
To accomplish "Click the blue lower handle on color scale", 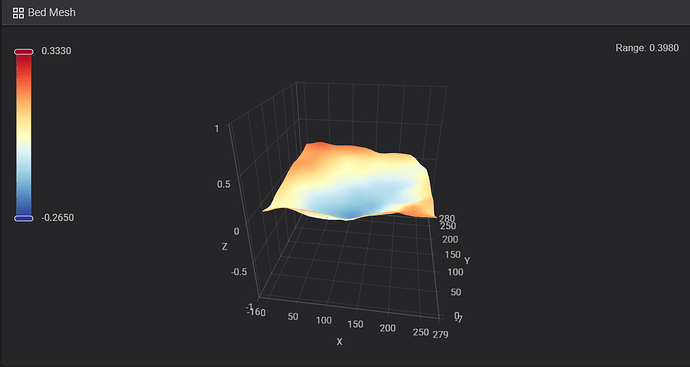I will tap(24, 218).
